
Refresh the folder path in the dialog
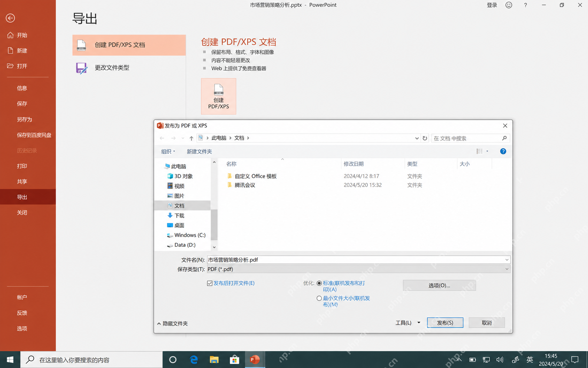[x=425, y=138]
